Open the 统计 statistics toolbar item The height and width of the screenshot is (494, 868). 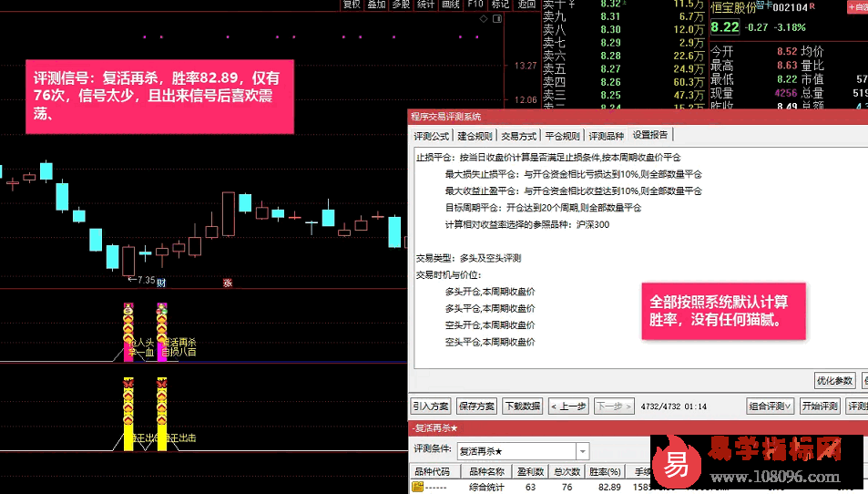425,5
